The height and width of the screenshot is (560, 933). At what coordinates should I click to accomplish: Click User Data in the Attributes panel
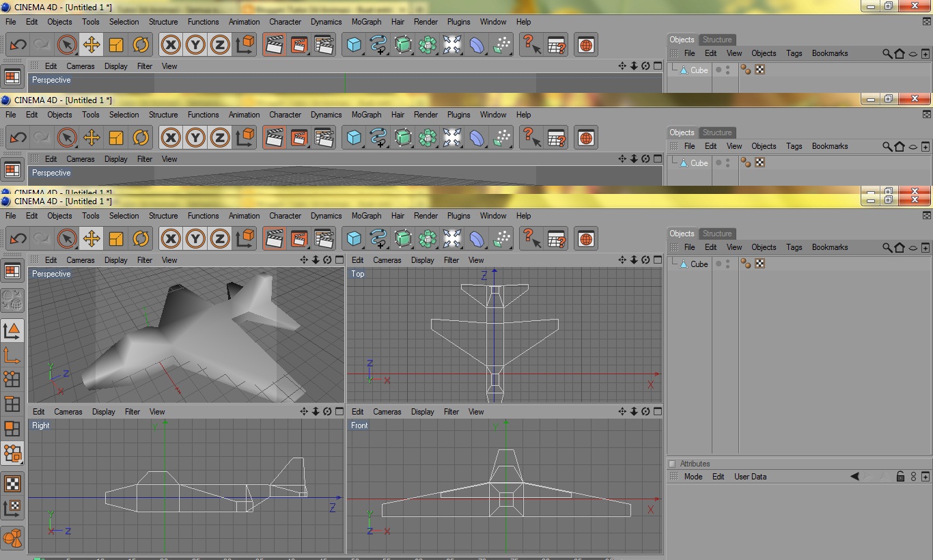749,476
